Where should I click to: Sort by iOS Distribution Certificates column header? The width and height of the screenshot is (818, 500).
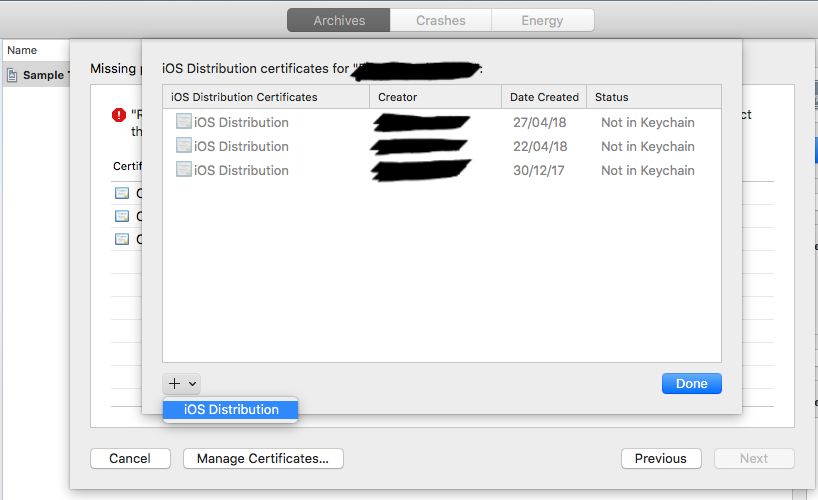[266, 97]
